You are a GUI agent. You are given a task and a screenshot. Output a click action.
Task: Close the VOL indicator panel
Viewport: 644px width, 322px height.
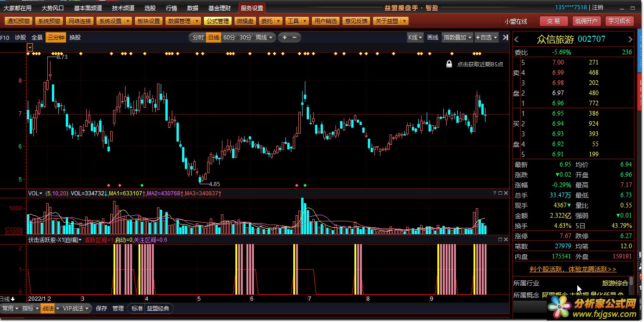506,193
